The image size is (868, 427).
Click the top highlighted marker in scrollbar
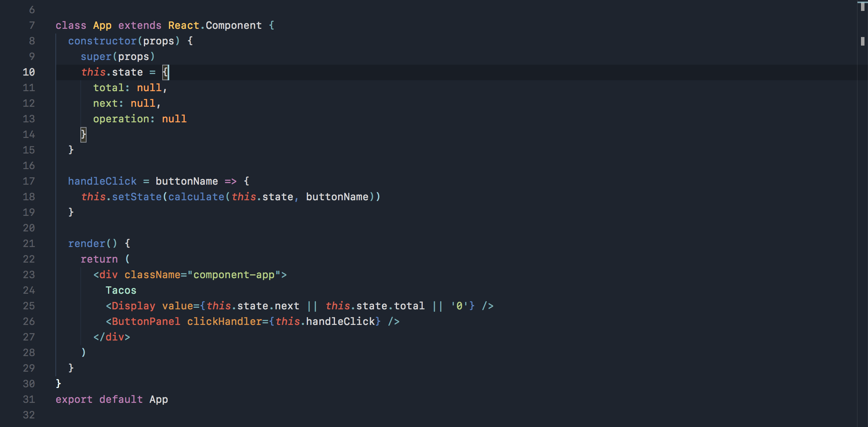point(863,5)
